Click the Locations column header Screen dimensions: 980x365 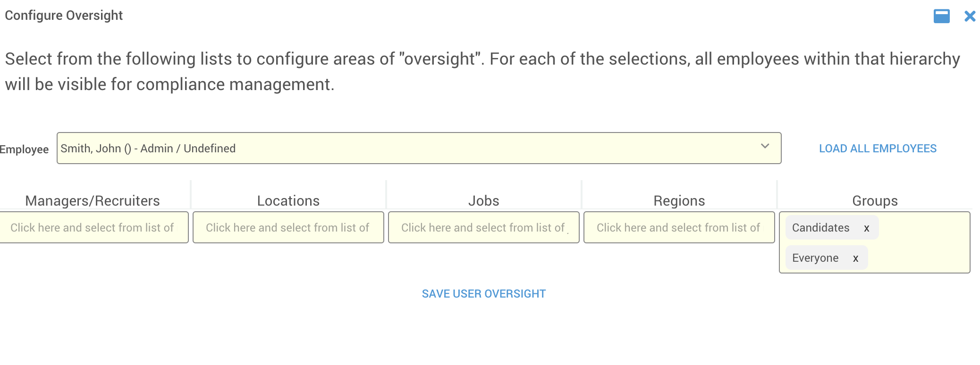[288, 201]
